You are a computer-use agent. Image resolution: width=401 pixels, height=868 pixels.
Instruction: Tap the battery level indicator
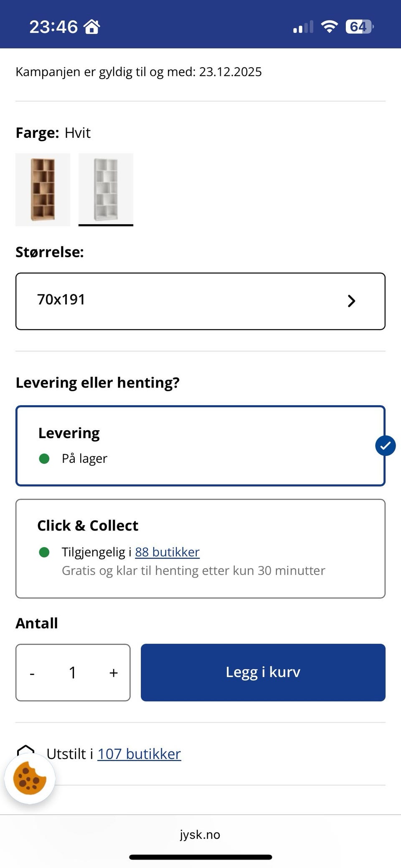click(x=359, y=27)
